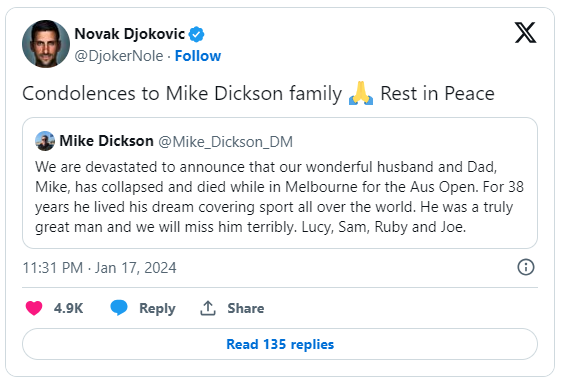
Task: Click the blue verified badge
Action: point(196,34)
